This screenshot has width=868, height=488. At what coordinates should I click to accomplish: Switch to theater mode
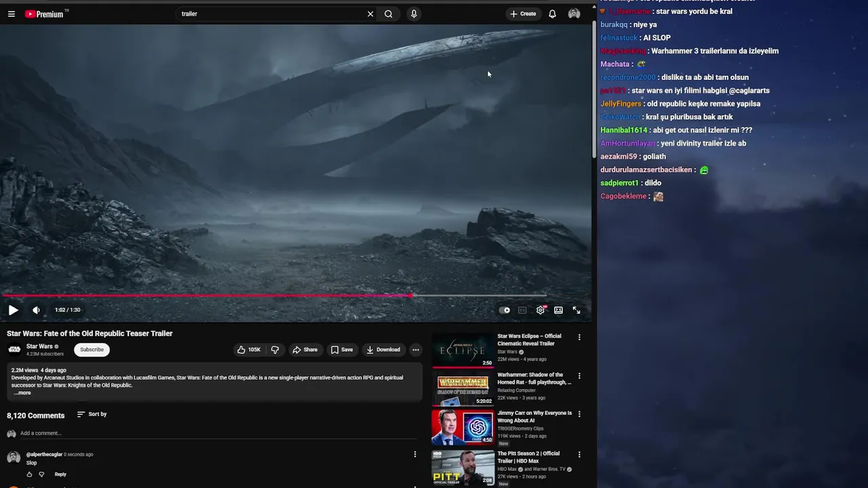558,310
